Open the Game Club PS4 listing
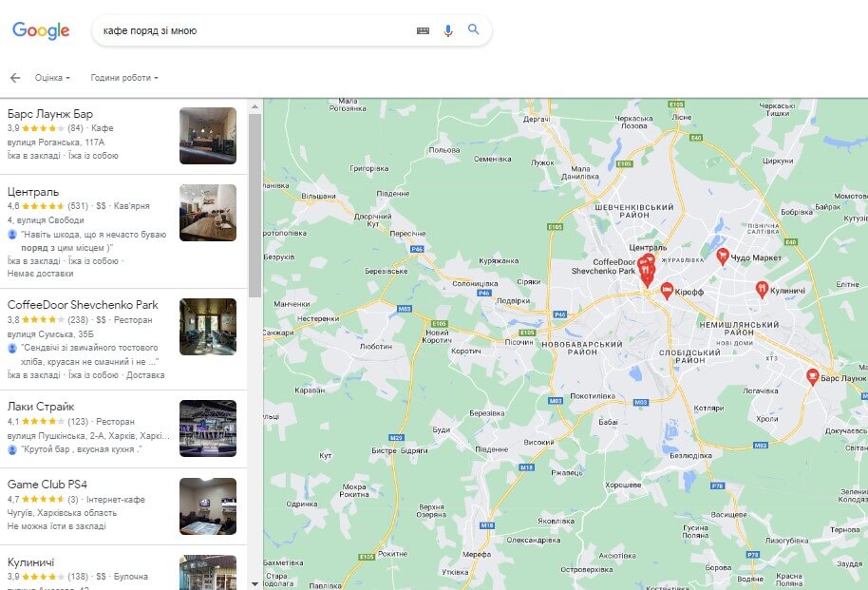 pyautogui.click(x=47, y=485)
